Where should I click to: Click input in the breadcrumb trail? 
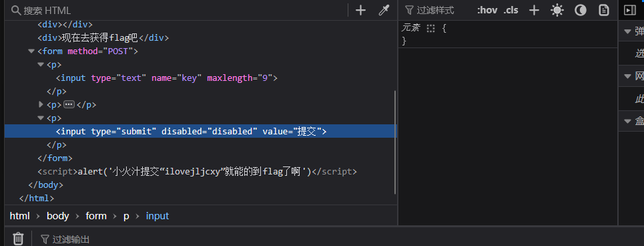coord(157,216)
